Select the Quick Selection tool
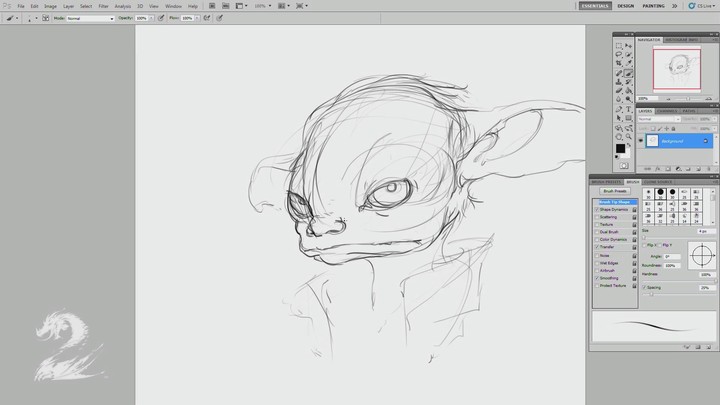 629,54
